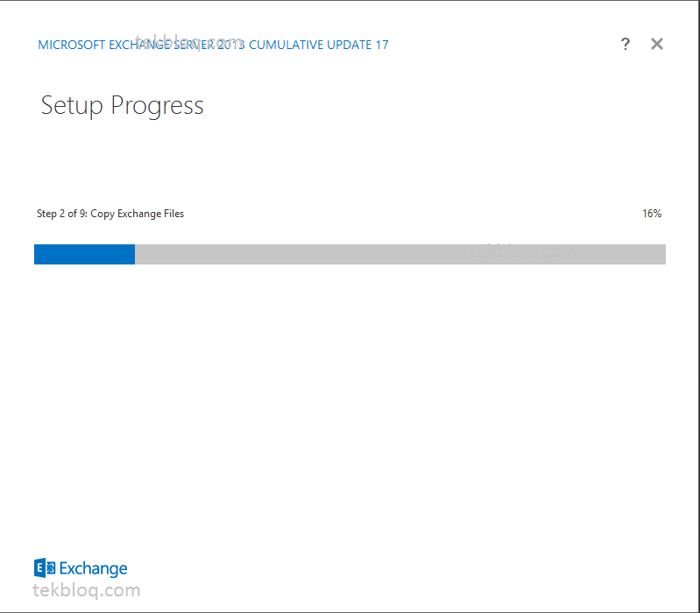The height and width of the screenshot is (613, 700).
Task: Click the far right end of progress bar
Action: pos(664,254)
